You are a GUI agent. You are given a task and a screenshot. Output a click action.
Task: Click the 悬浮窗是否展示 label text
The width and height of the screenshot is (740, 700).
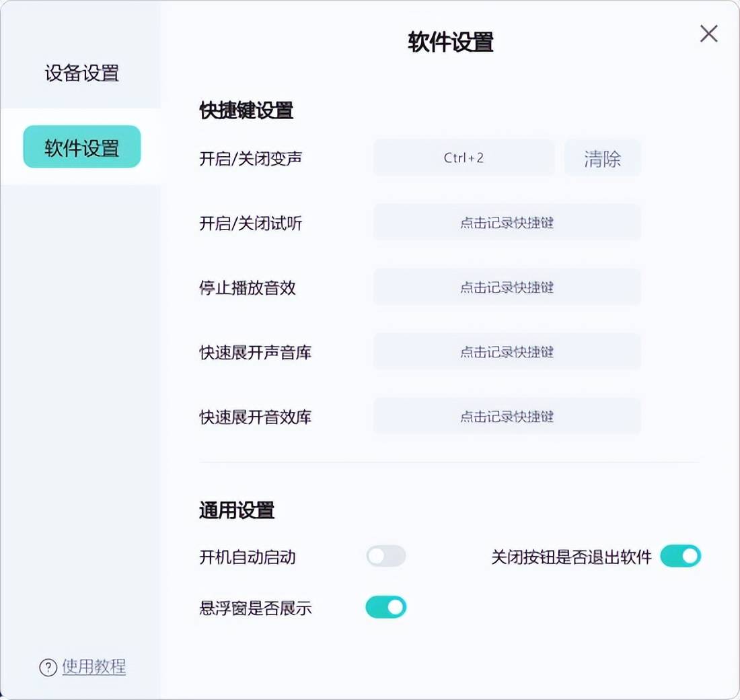(256, 608)
